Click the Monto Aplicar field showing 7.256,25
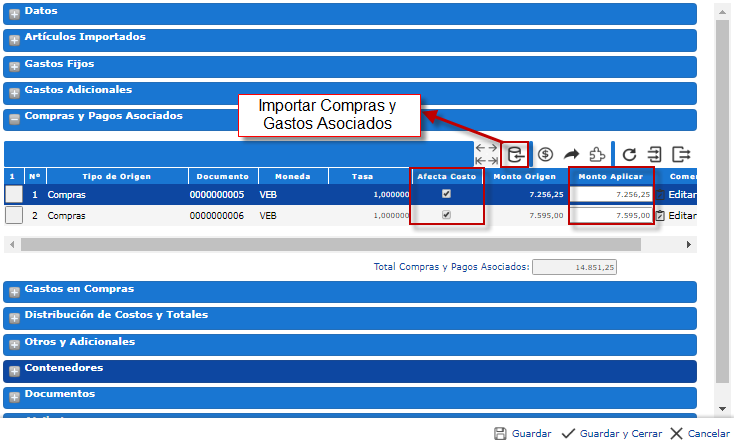The width and height of the screenshot is (734, 446). (x=611, y=194)
